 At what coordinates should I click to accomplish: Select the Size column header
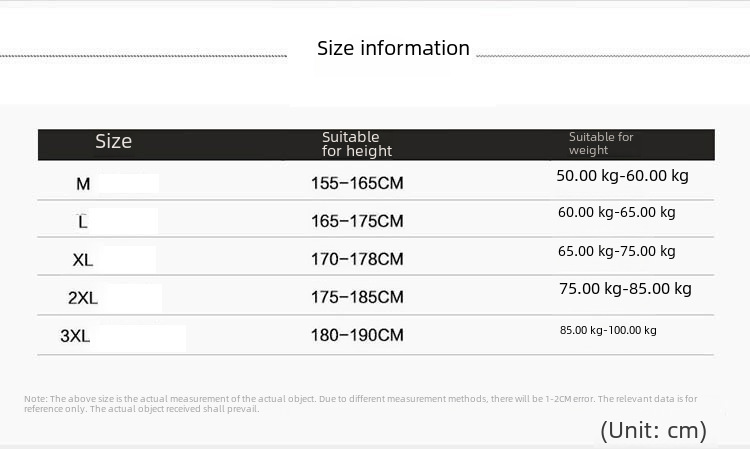pyautogui.click(x=113, y=141)
